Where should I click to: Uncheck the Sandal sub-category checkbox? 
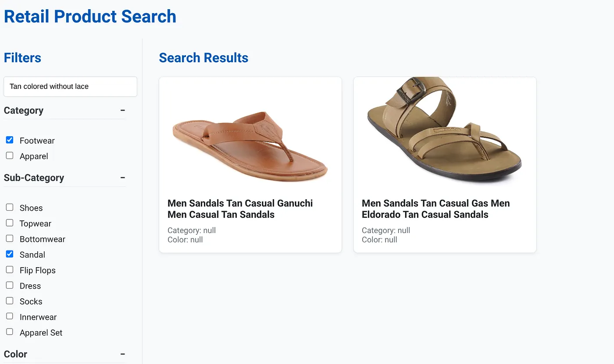pos(10,254)
